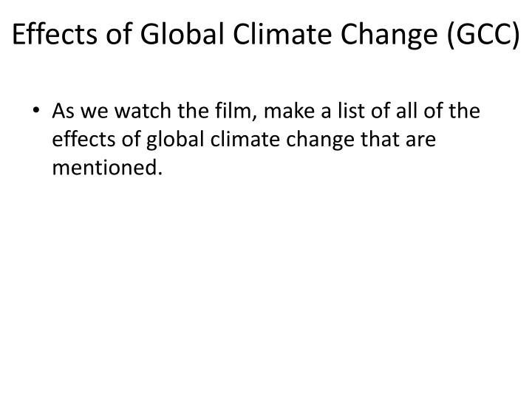Click the word 'climate' in the body text
Screen dimensions: 532x399
click(245, 140)
